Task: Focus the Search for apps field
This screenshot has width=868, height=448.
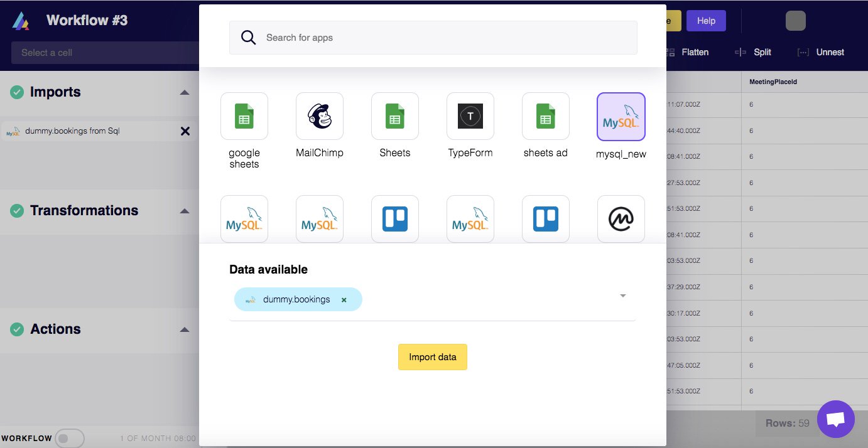Action: [433, 38]
